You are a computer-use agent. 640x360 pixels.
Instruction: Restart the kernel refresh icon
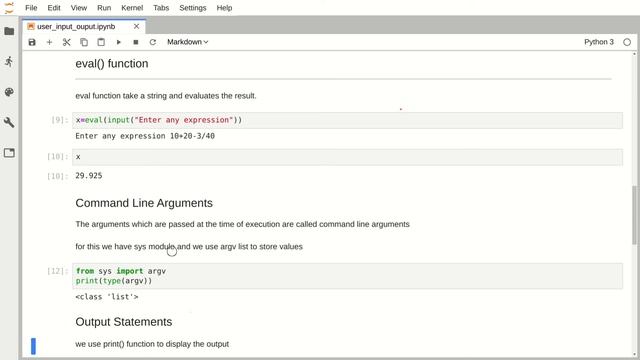click(x=153, y=42)
